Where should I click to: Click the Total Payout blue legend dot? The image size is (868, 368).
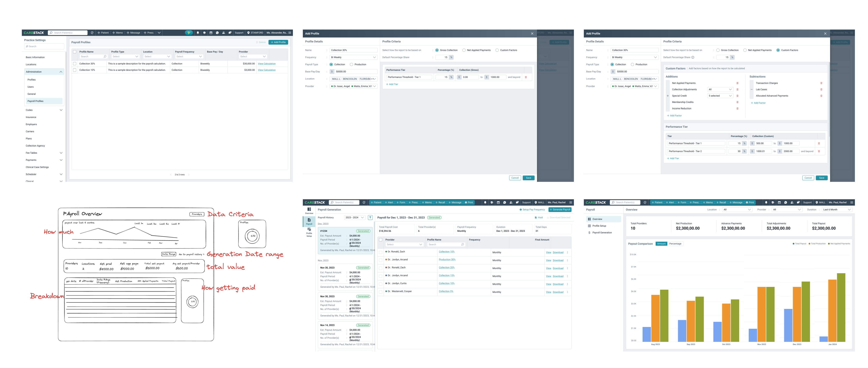[794, 244]
